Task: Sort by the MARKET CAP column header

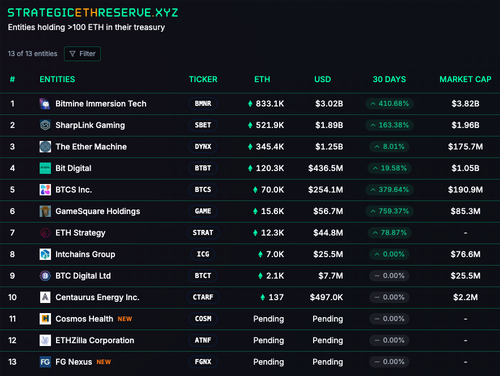Action: [465, 79]
